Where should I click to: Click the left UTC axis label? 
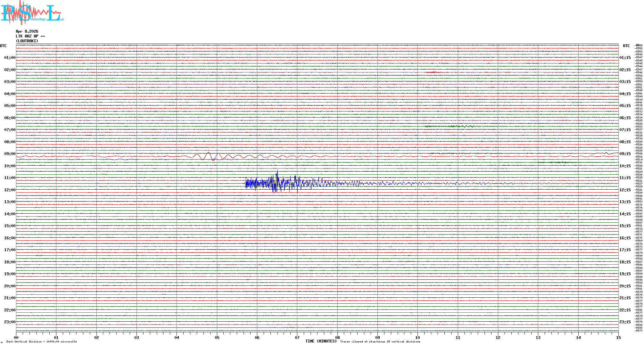click(x=3, y=46)
